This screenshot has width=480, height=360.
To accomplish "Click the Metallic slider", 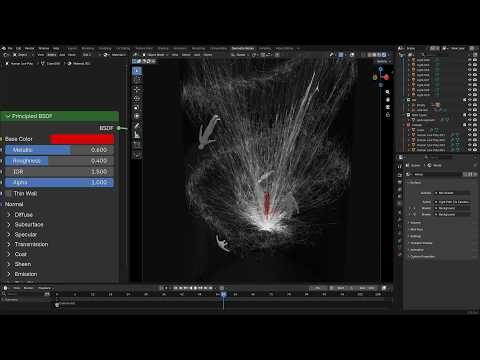I will click(x=59, y=150).
